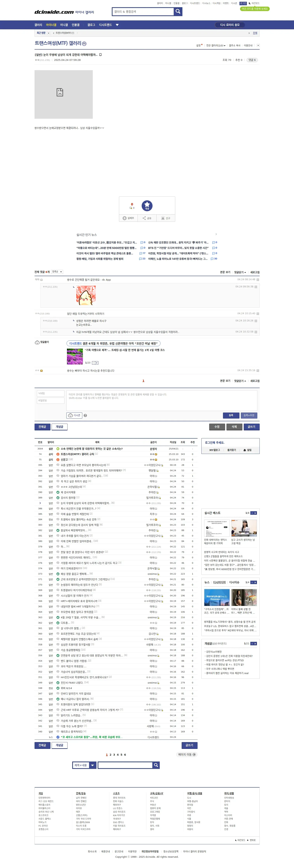Collapse comments with lower 댓글닫기 toggle
294x868 pixels.
(240, 381)
